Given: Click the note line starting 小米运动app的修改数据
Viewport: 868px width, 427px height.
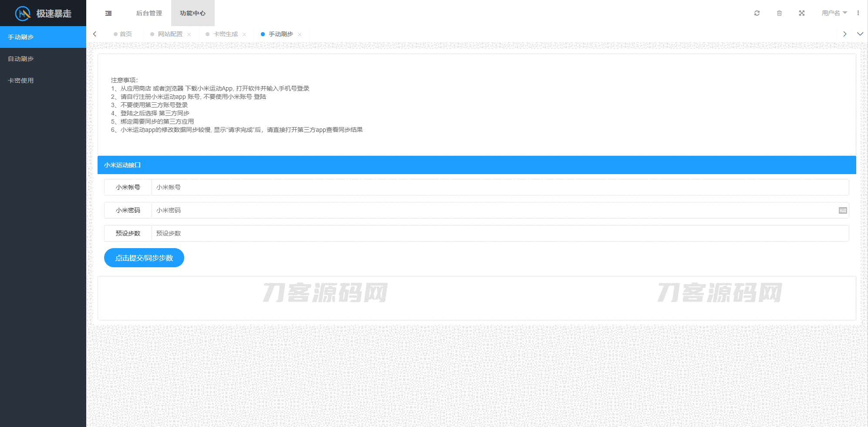Looking at the screenshot, I should pos(236,130).
